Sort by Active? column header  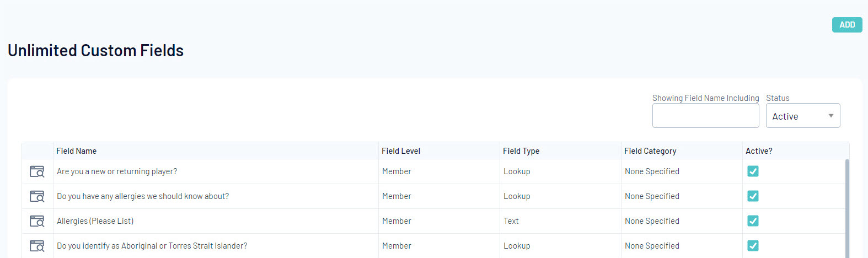[759, 151]
